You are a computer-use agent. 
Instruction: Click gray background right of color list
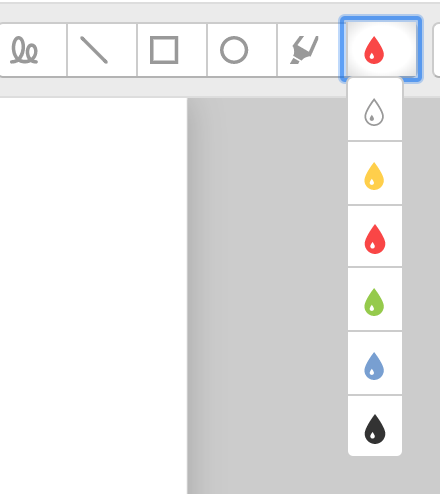(x=421, y=267)
